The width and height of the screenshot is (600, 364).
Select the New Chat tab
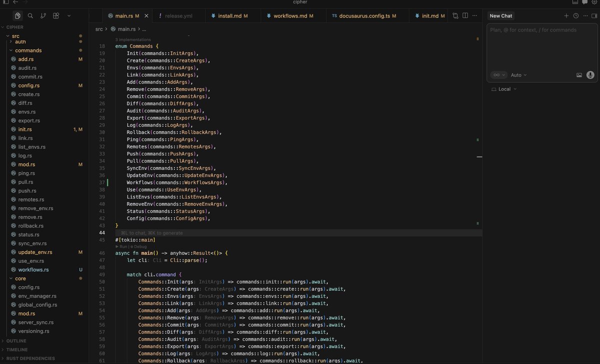pyautogui.click(x=500, y=16)
